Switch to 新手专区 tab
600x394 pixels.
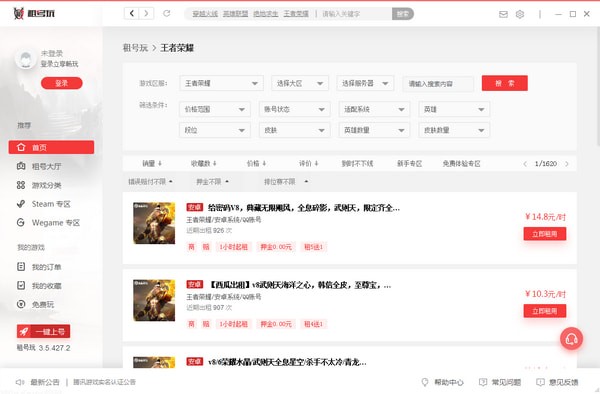click(x=409, y=163)
